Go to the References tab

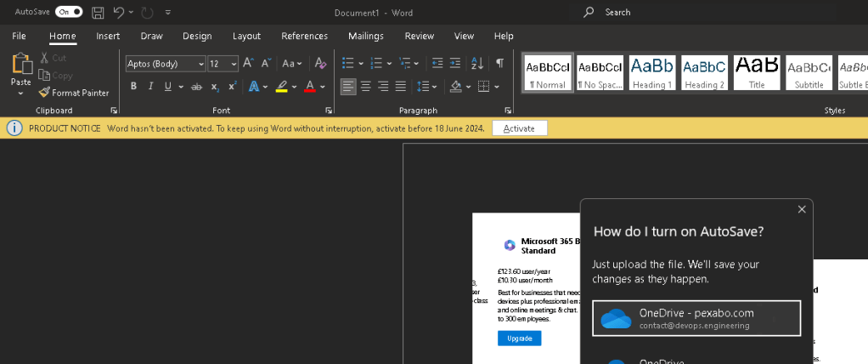point(304,36)
